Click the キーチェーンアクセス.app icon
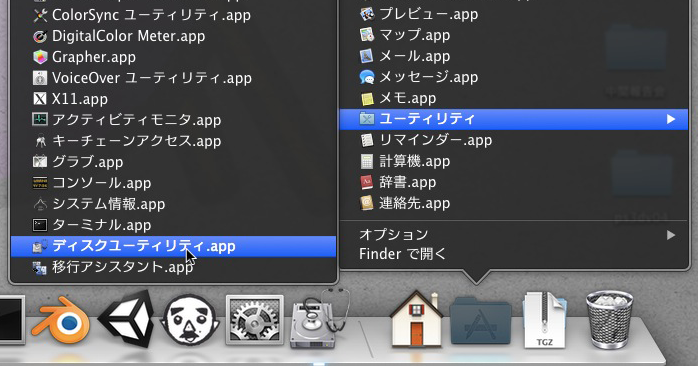The image size is (698, 366). click(x=40, y=141)
